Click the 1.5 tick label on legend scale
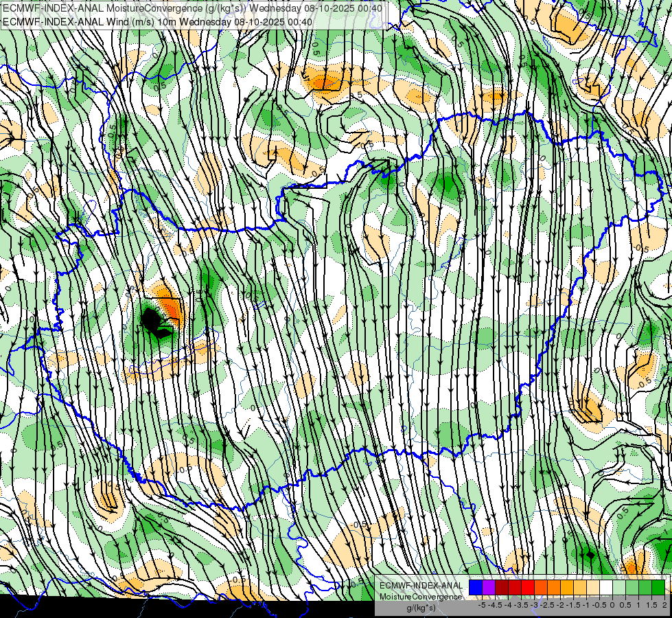 tap(652, 605)
